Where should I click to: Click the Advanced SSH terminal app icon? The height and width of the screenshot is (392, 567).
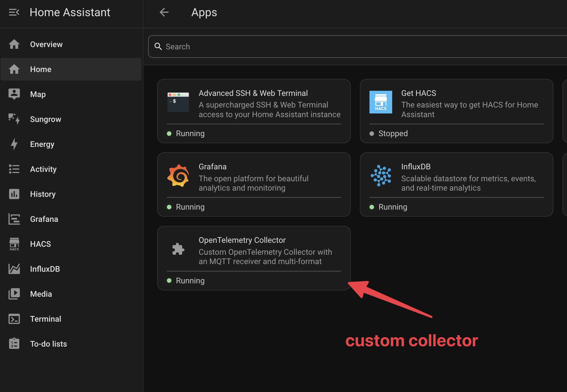[x=178, y=102]
